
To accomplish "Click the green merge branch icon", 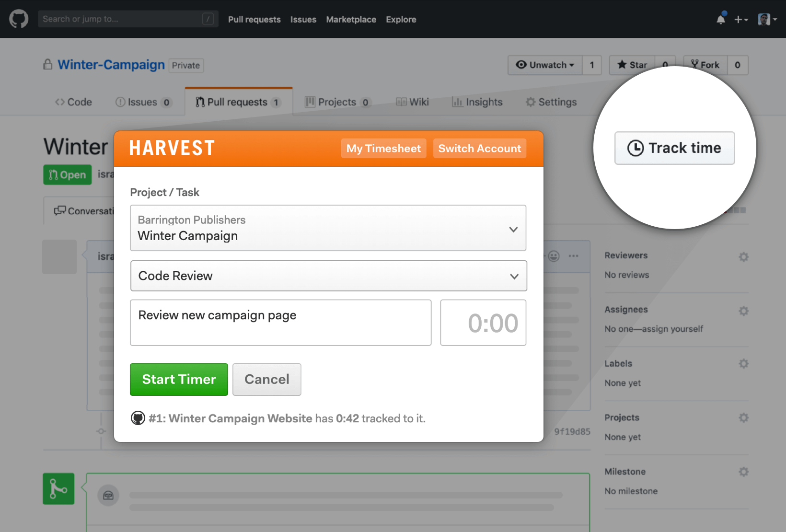I will (x=58, y=489).
